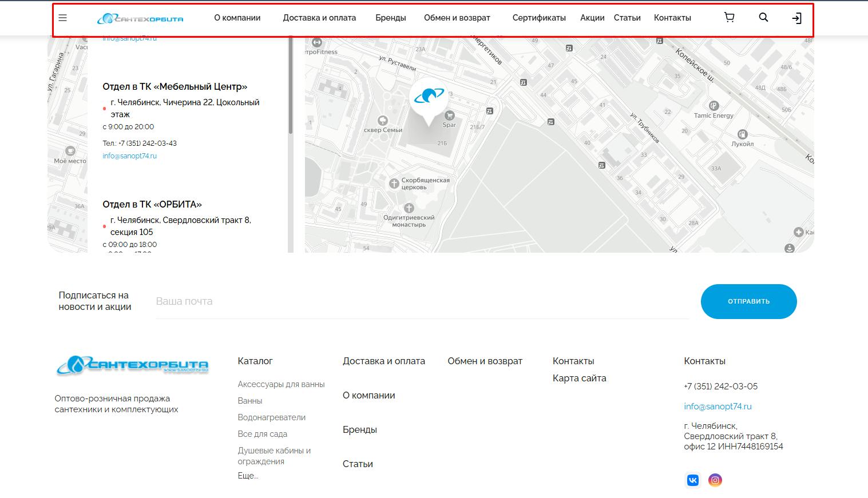Open Контакты header menu item
Viewport: 868px width, 498px height.
point(672,18)
